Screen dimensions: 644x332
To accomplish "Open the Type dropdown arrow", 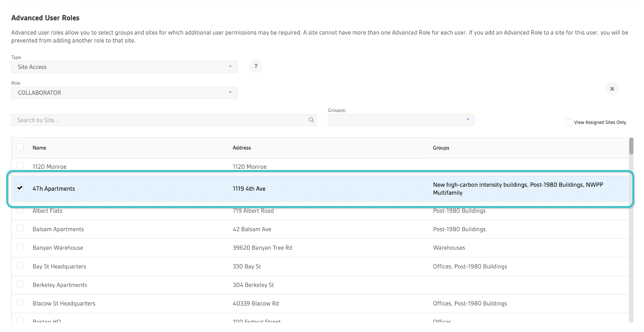I will [230, 67].
